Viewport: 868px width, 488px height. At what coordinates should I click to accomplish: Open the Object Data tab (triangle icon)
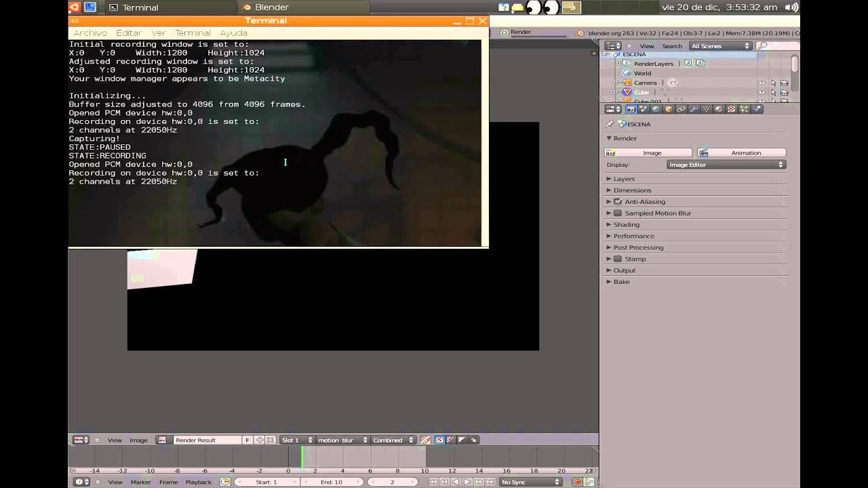(707, 109)
